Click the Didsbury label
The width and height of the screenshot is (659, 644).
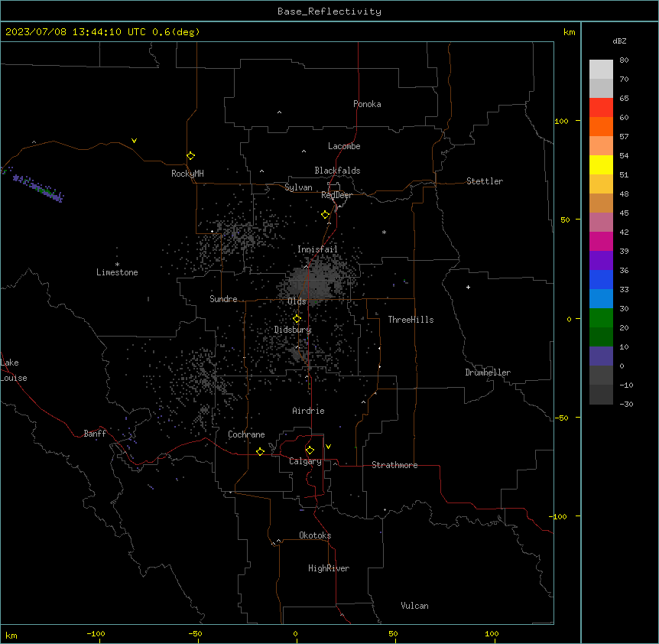293,330
